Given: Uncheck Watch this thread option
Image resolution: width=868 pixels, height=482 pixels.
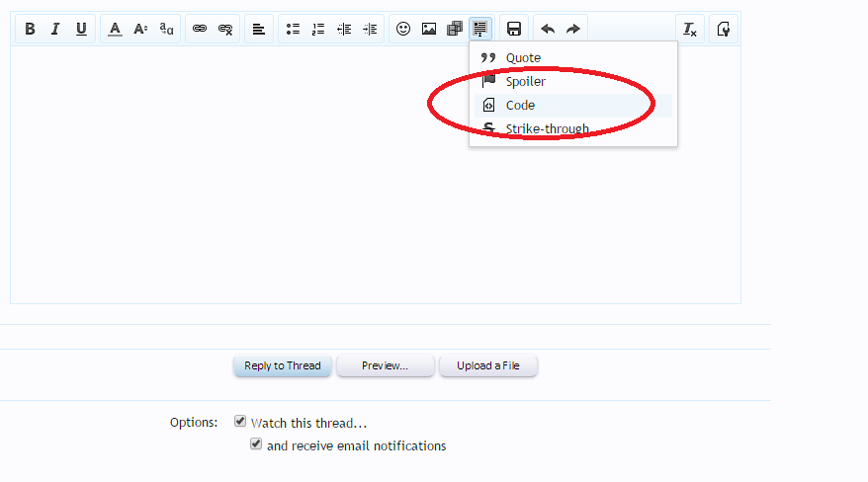Looking at the screenshot, I should point(239,421).
